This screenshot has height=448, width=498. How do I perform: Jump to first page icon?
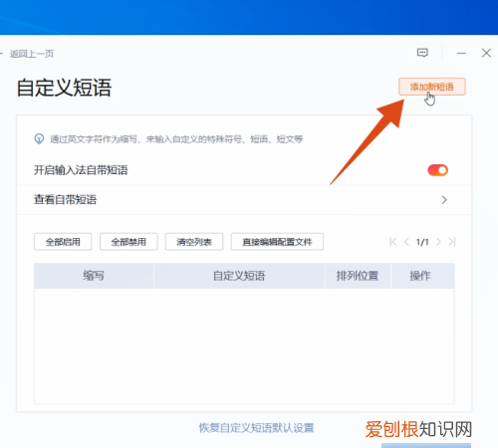(x=393, y=242)
